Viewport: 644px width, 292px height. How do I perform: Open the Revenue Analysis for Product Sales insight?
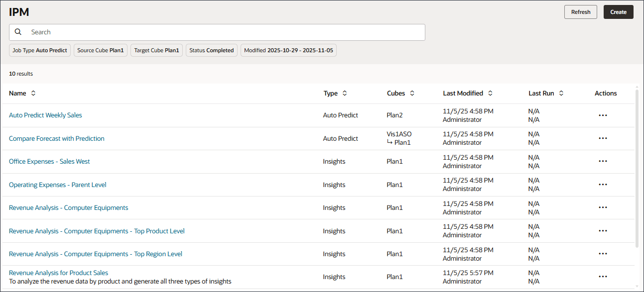tap(58, 273)
